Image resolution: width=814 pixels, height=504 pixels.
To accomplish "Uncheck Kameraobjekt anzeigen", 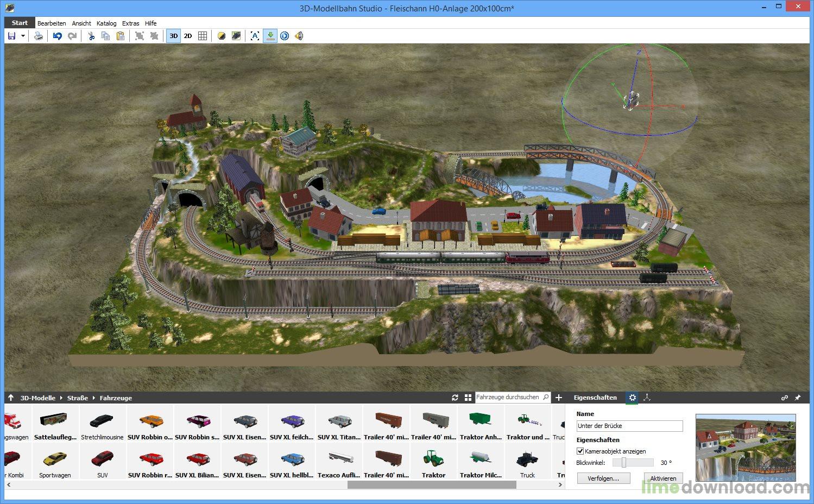I will coord(580,451).
